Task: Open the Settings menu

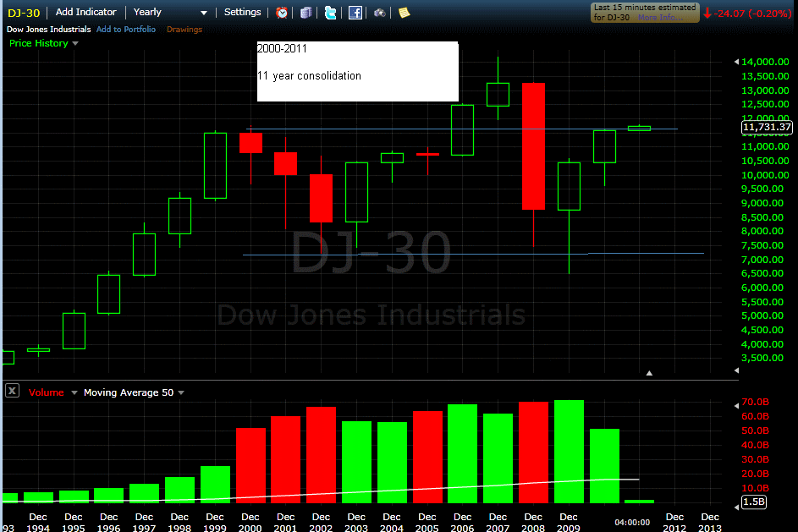Action: [x=242, y=12]
